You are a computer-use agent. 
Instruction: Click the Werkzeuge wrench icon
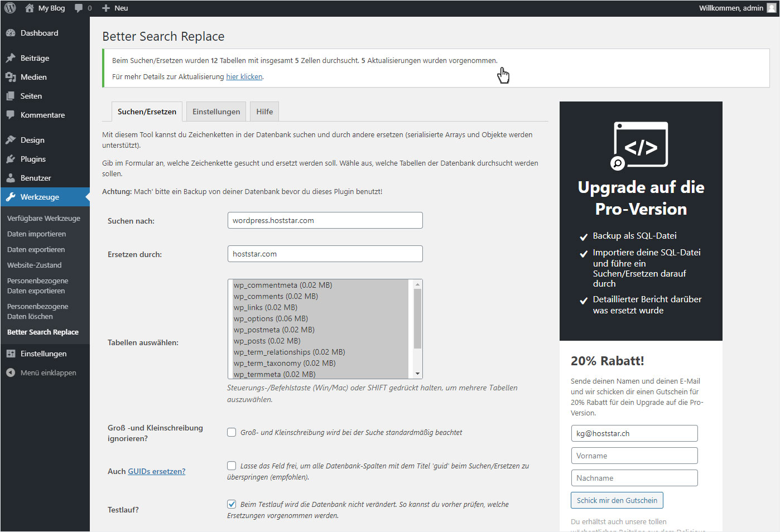point(11,197)
